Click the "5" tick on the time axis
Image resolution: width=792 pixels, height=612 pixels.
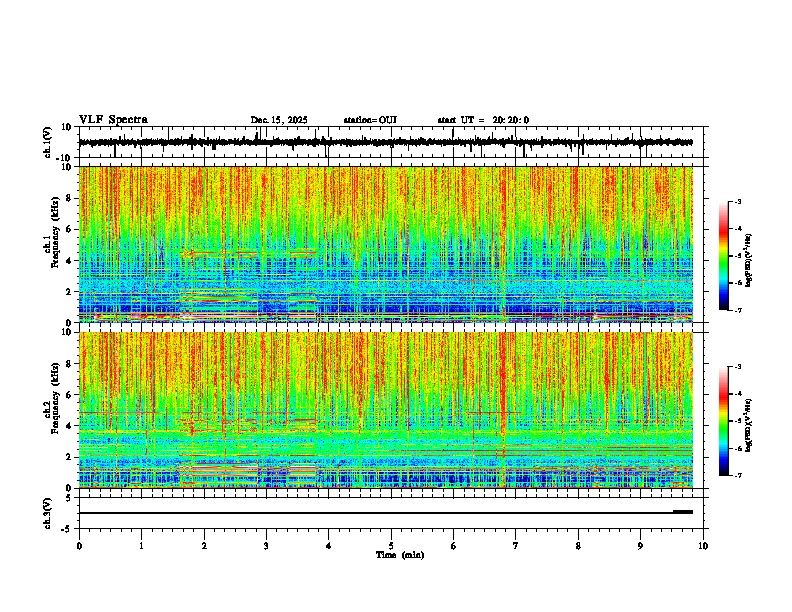click(x=391, y=546)
